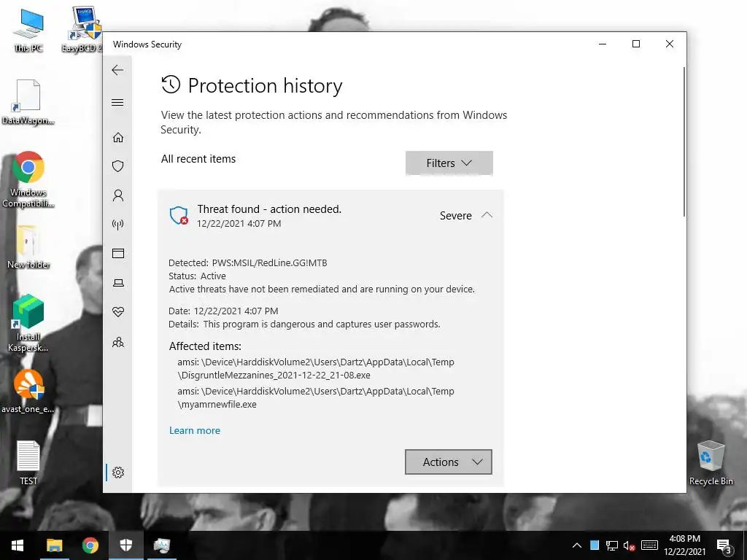
Task: Select Windows Compatibility Chrome desktop icon
Action: click(x=28, y=179)
